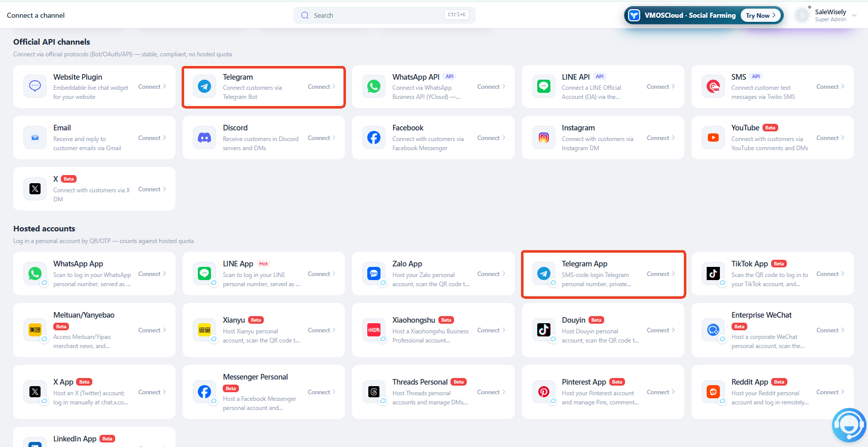Connect the Telegram App hosted account
868x447 pixels.
661,274
